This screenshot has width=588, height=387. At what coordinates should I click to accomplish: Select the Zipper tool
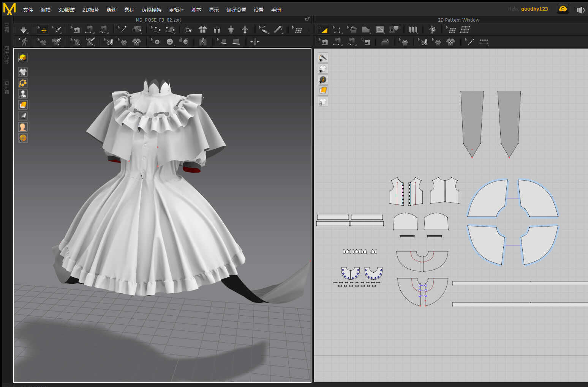click(x=203, y=42)
